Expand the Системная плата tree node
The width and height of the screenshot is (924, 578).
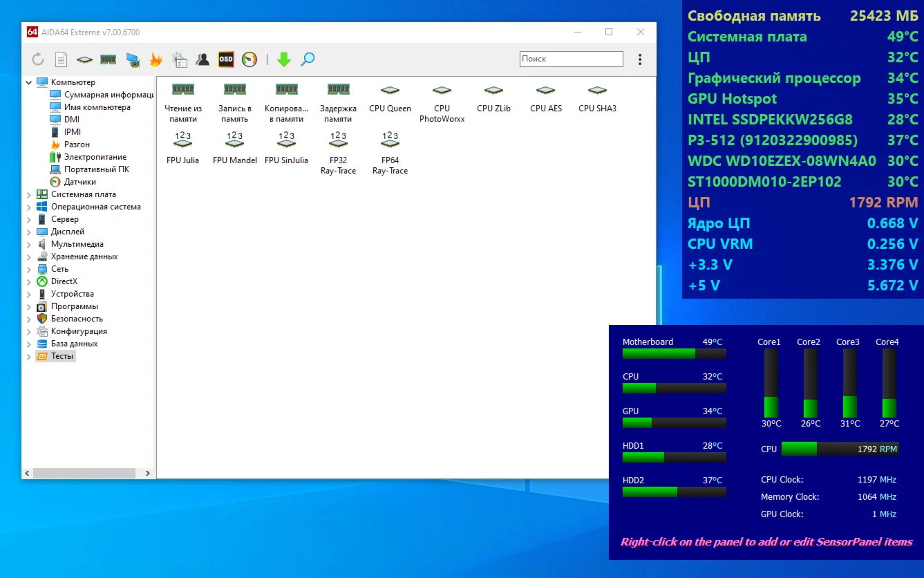pos(29,194)
